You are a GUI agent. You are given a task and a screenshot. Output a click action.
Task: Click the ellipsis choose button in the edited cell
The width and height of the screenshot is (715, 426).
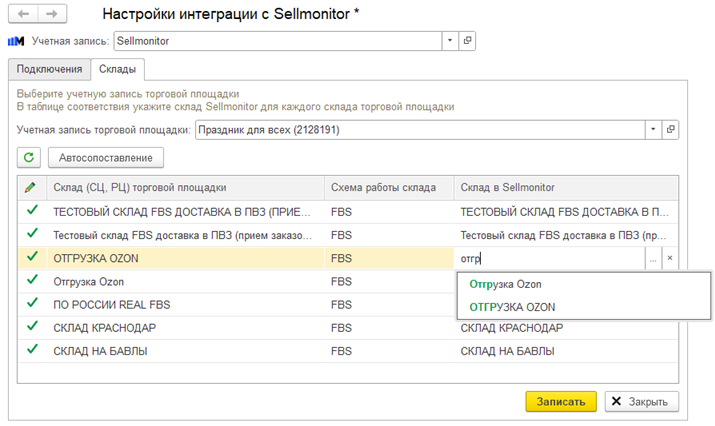tap(653, 258)
